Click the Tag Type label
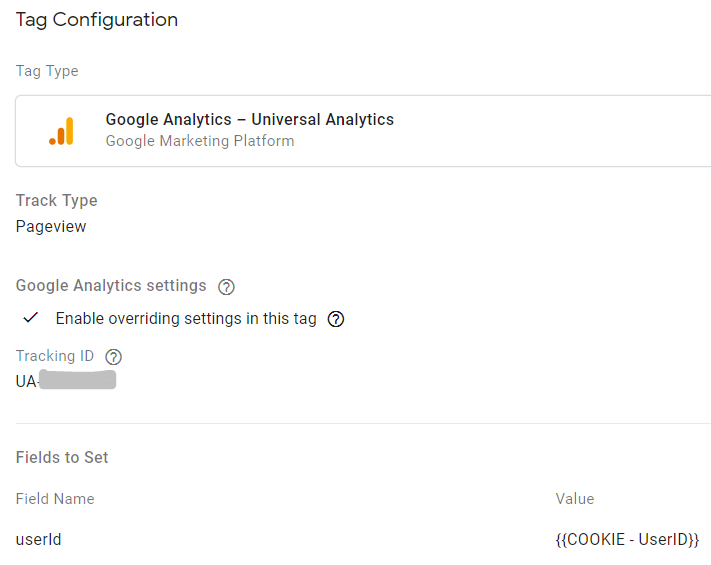711x565 pixels. click(47, 71)
